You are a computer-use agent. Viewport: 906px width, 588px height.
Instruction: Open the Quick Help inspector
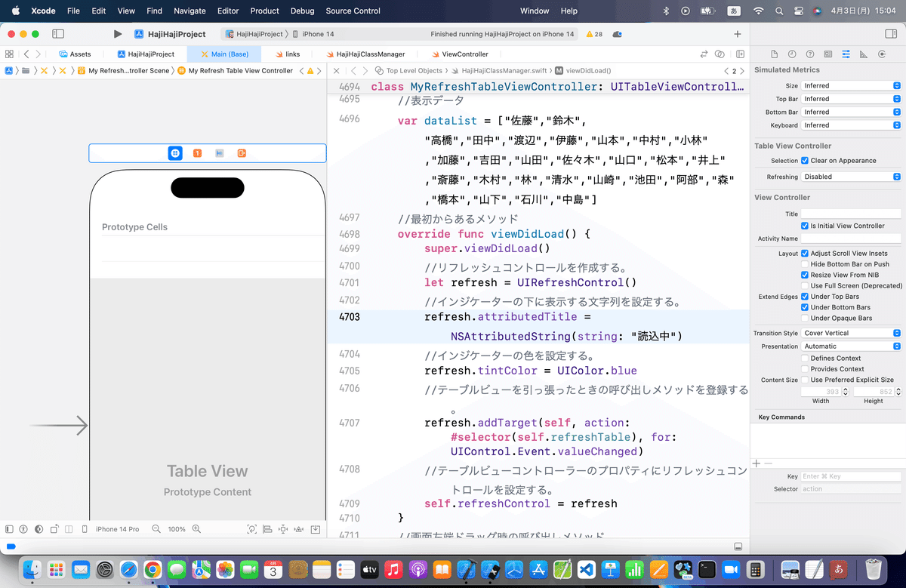tap(810, 54)
